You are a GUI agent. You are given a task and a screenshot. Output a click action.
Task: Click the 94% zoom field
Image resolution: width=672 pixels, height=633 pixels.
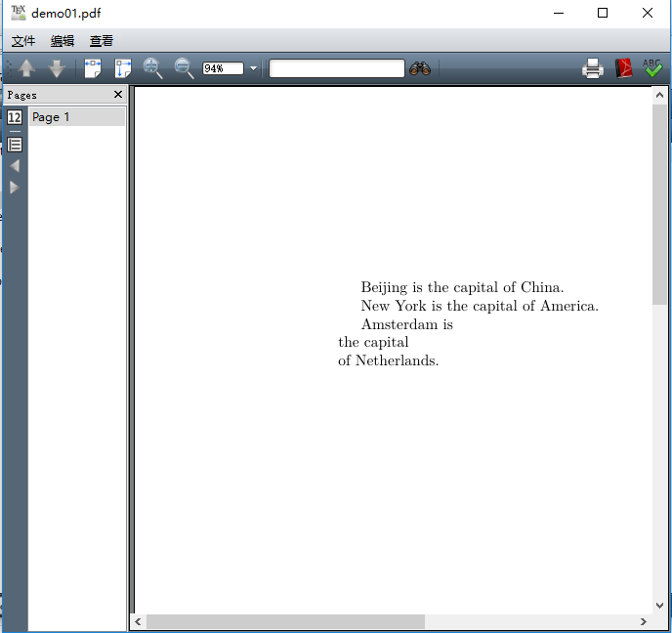(x=223, y=68)
